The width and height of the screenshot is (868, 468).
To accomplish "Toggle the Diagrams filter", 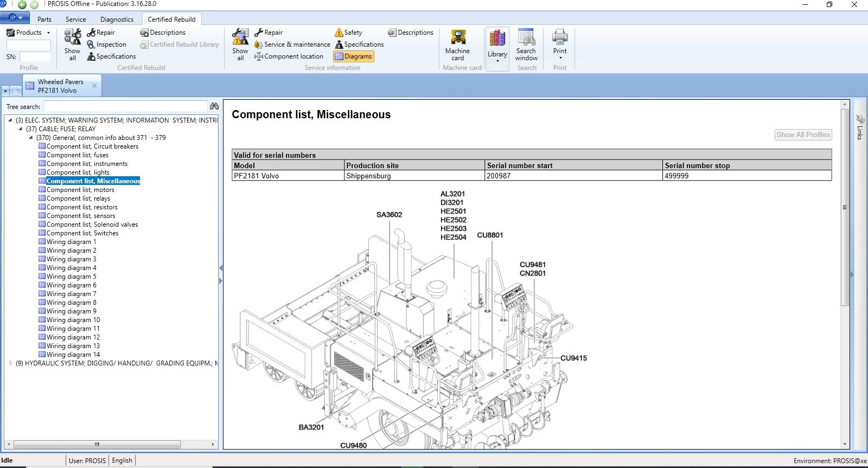I will click(x=353, y=56).
